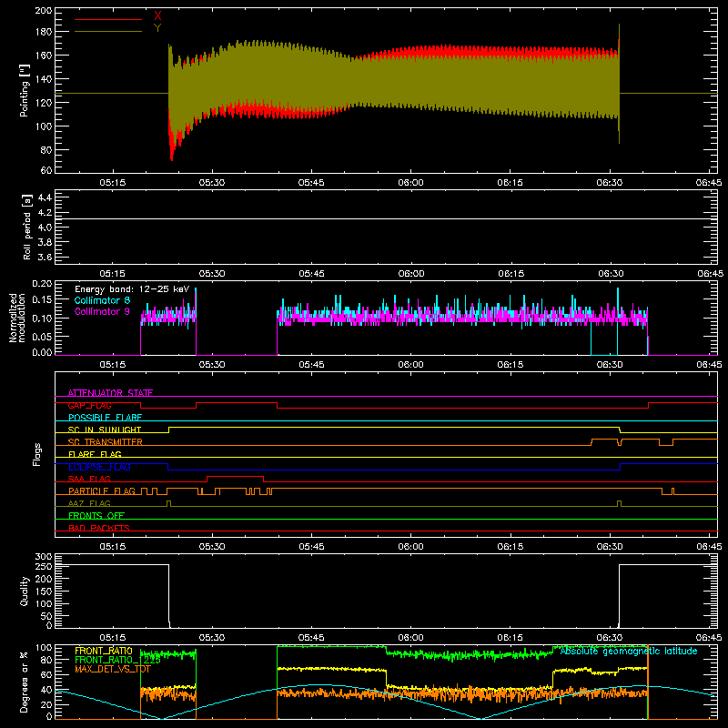Image resolution: width=728 pixels, height=728 pixels.
Task: Click the orange 'MAX_DET_VS_TOT' legend label
Action: tap(112, 669)
